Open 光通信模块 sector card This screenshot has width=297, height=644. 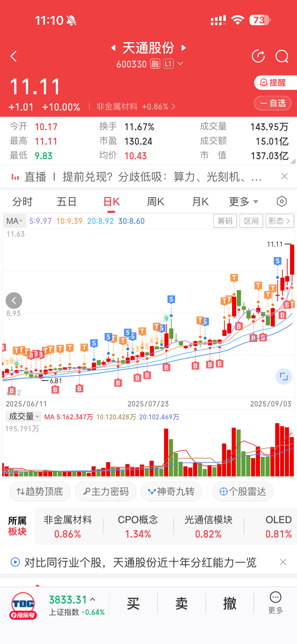(x=208, y=527)
